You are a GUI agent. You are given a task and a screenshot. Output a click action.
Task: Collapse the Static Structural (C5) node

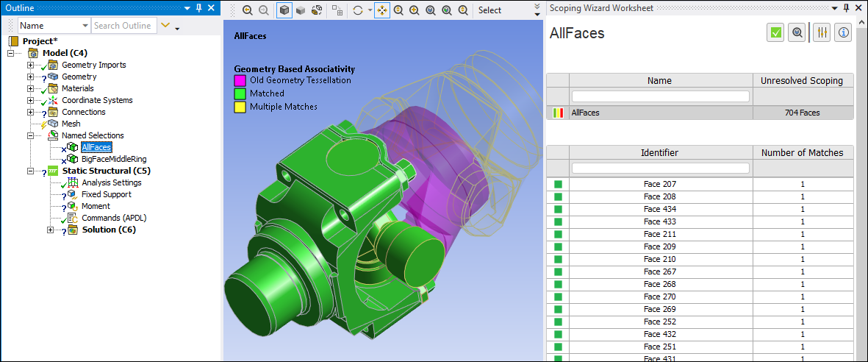30,171
